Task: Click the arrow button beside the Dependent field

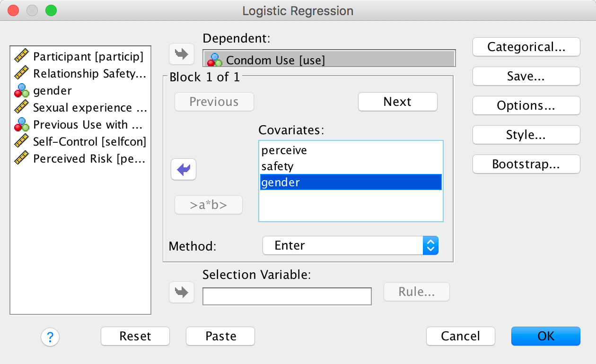Action: pyautogui.click(x=182, y=54)
